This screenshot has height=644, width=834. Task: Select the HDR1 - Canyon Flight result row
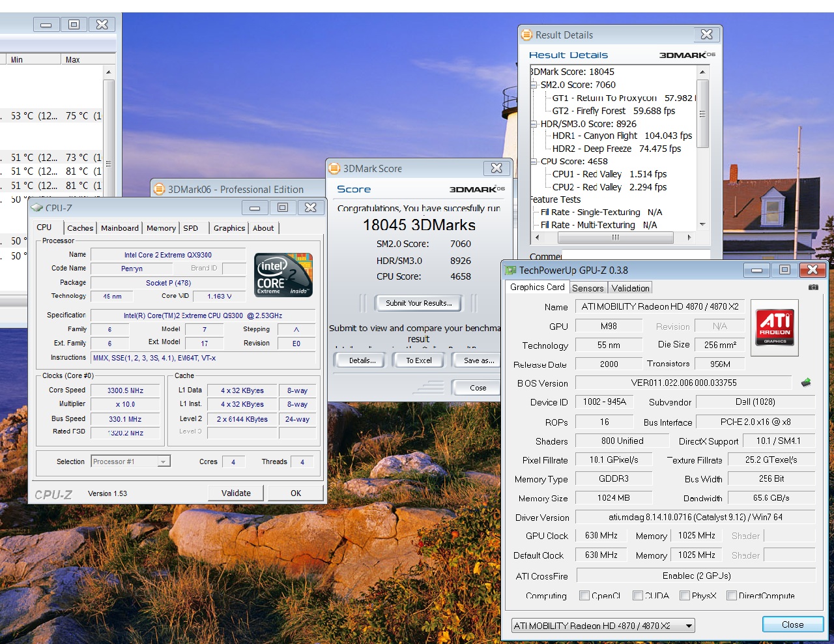pos(622,136)
